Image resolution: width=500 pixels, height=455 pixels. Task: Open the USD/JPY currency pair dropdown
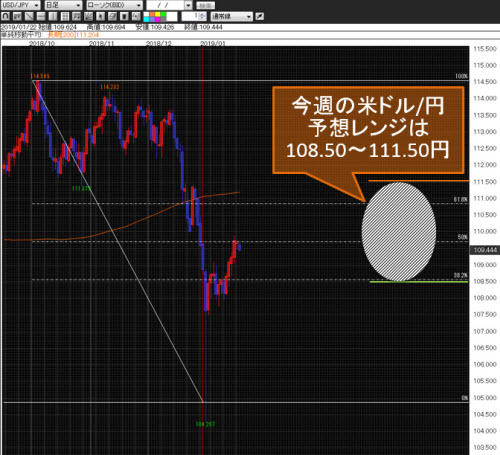coord(21,5)
